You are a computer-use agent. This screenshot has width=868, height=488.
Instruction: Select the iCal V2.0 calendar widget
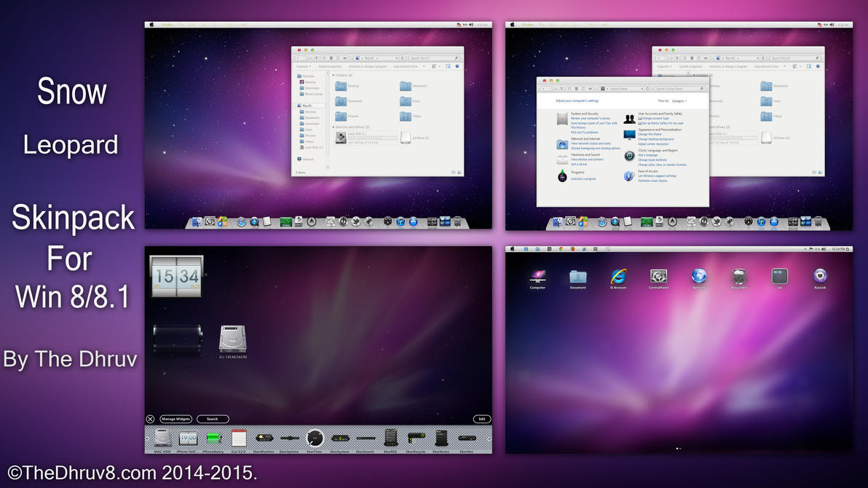pyautogui.click(x=239, y=438)
